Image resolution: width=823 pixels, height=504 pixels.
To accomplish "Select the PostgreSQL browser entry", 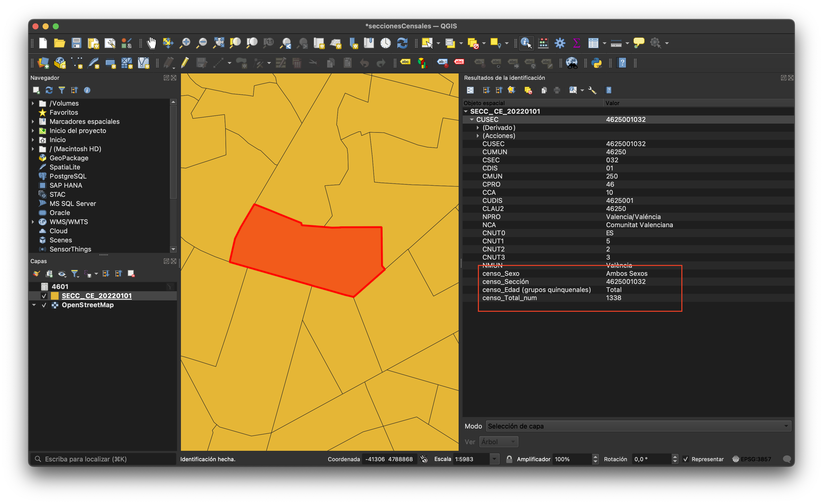I will tap(68, 176).
